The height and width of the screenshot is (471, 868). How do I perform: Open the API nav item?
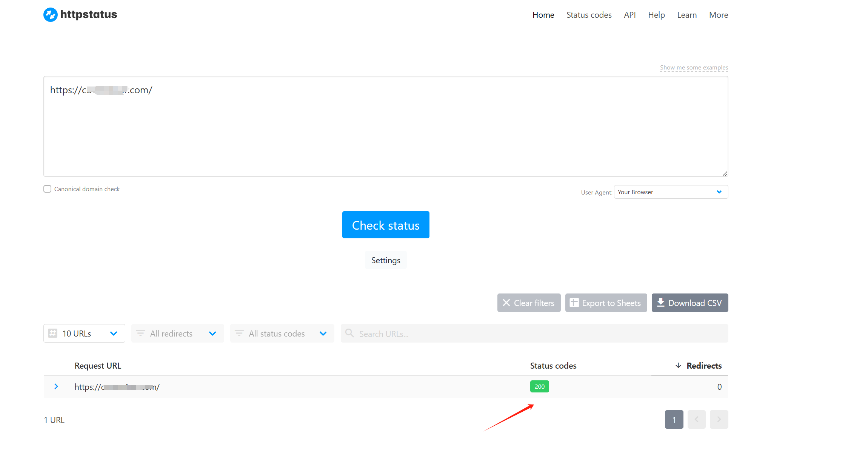point(629,15)
